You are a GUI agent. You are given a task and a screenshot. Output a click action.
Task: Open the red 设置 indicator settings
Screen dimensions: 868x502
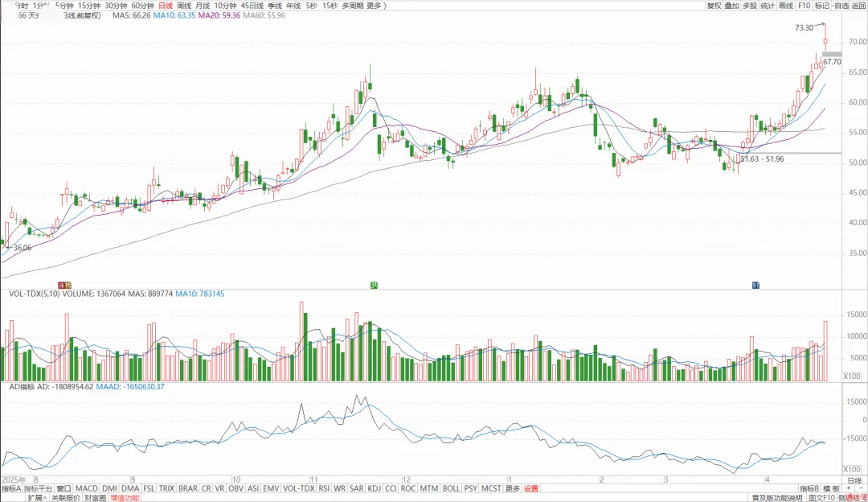[x=531, y=488]
